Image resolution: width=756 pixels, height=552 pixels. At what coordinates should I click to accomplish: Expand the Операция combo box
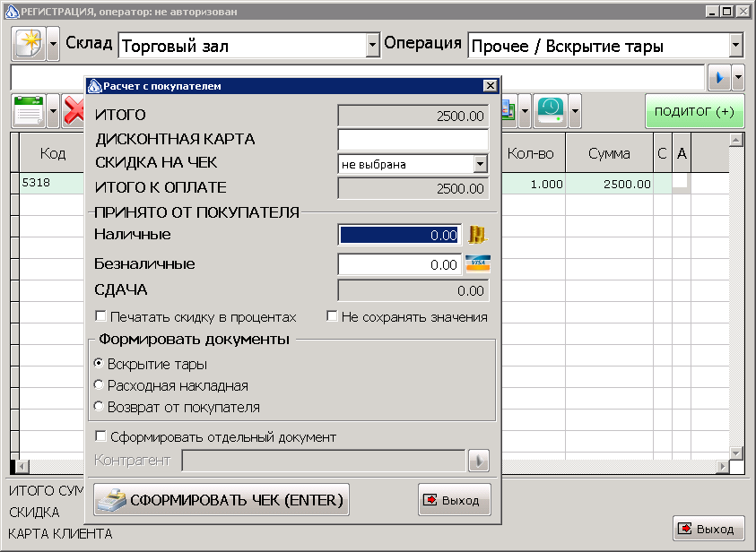(735, 46)
